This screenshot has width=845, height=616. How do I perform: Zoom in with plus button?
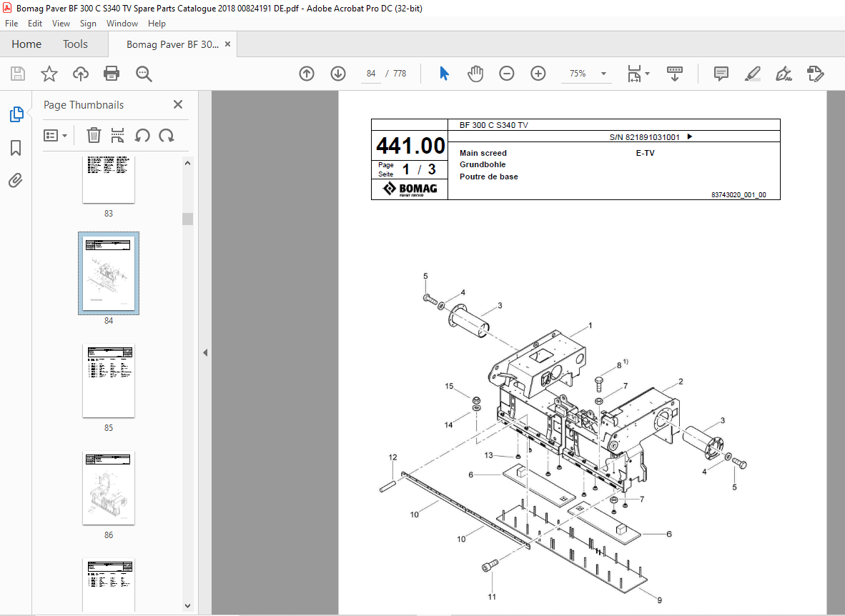click(x=538, y=74)
